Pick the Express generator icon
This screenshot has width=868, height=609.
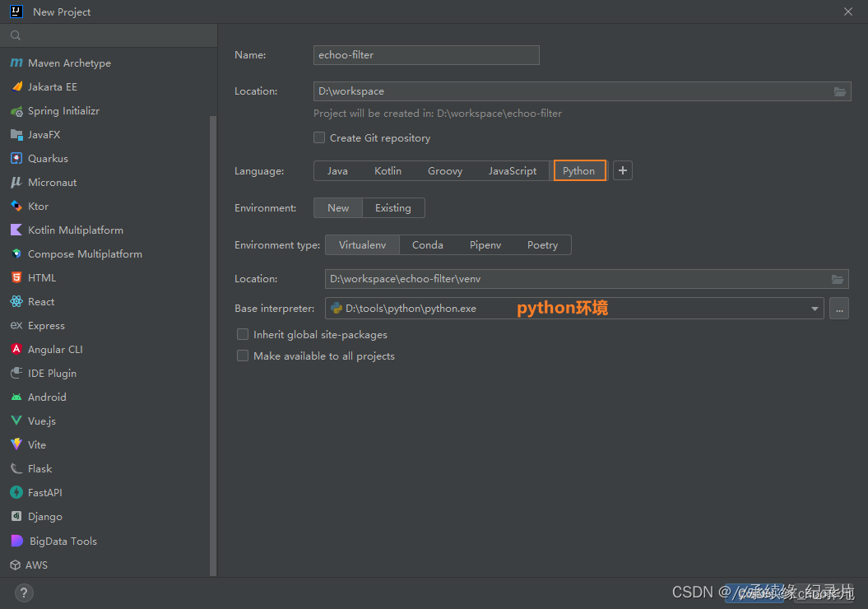(16, 325)
